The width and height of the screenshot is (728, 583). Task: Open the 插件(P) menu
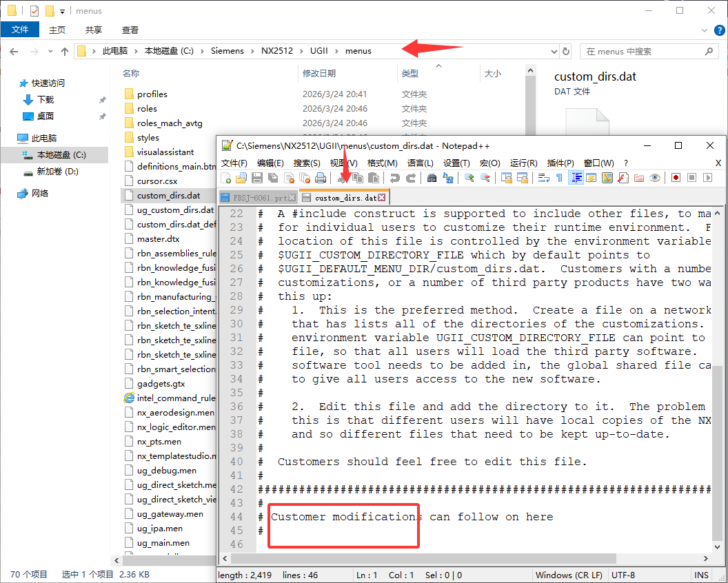[x=560, y=163]
